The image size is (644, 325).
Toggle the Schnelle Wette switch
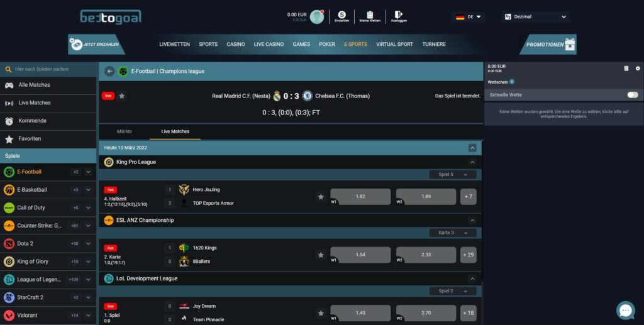point(633,95)
